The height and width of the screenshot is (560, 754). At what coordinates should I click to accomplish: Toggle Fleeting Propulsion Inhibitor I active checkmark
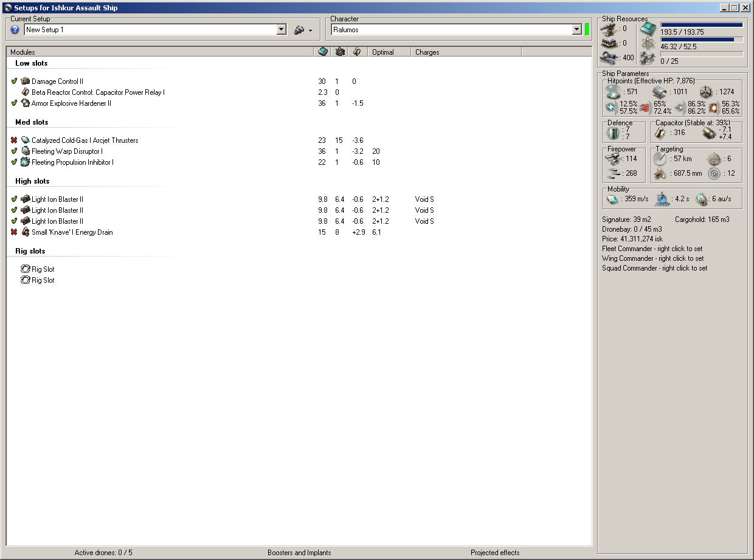click(x=14, y=162)
